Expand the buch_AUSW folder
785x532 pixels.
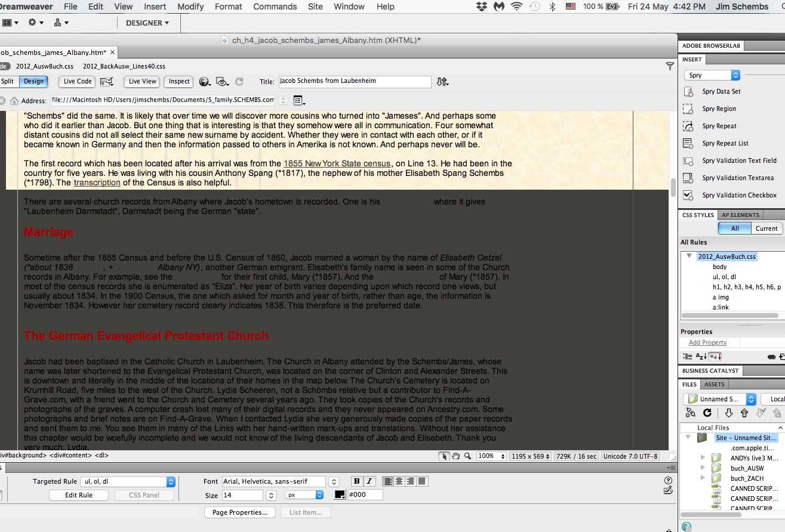pos(703,468)
